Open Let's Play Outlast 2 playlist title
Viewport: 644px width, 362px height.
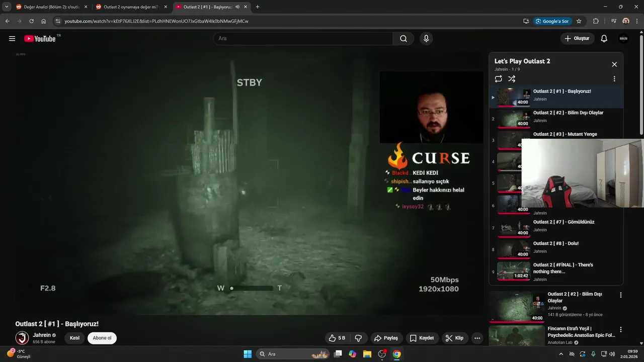click(x=522, y=61)
